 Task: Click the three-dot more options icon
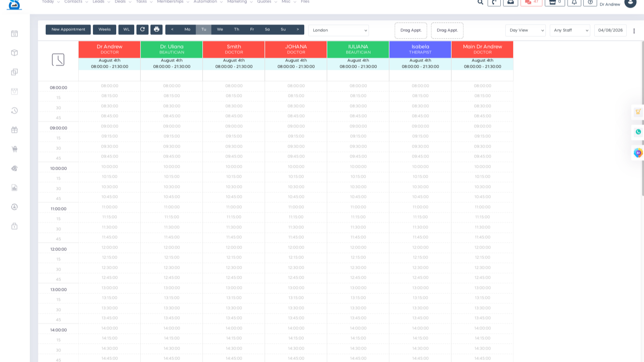(634, 31)
